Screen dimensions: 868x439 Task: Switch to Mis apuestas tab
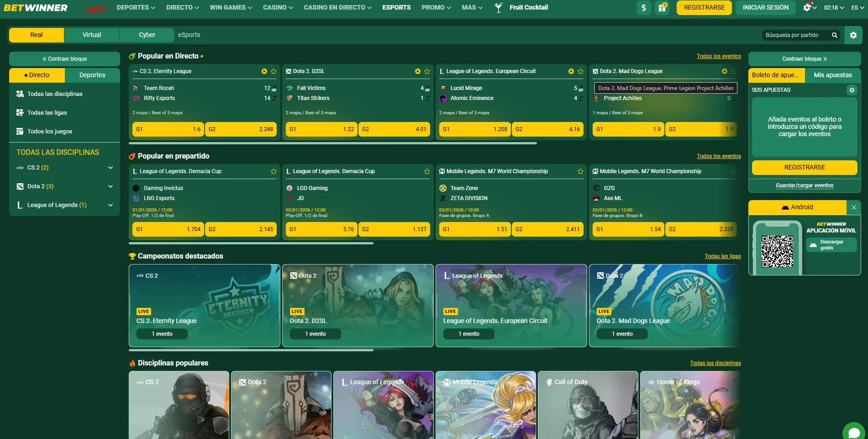(833, 75)
